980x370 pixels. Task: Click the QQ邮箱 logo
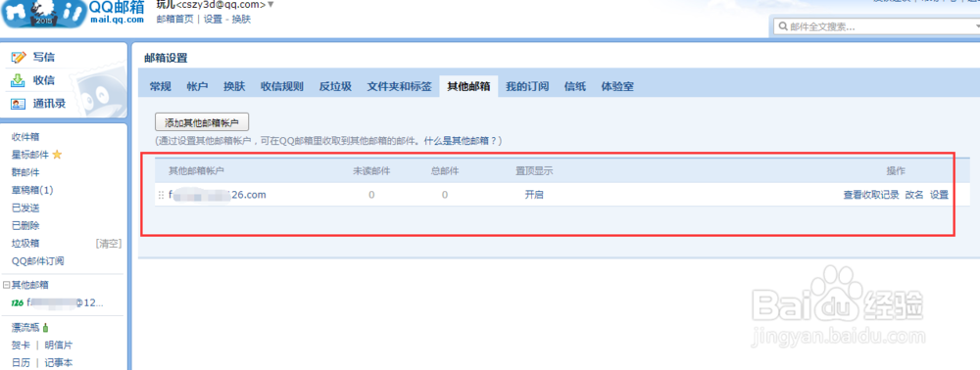click(73, 14)
